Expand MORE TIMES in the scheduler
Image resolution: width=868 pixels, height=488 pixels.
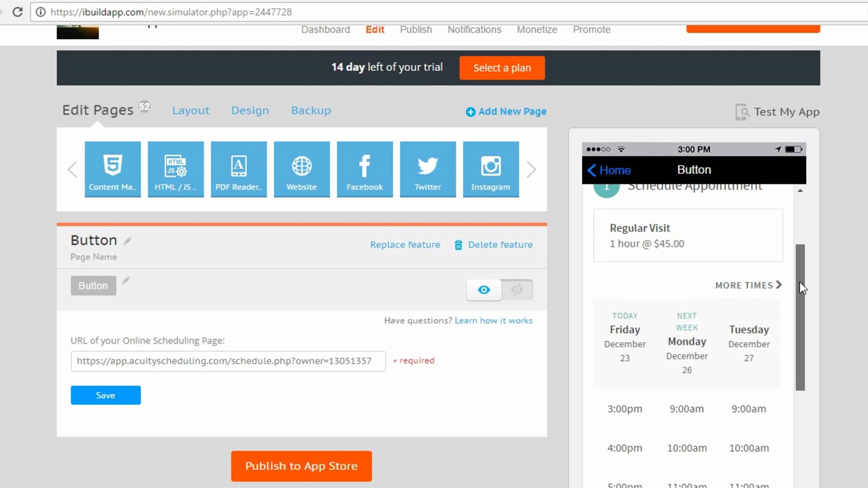pyautogui.click(x=748, y=285)
